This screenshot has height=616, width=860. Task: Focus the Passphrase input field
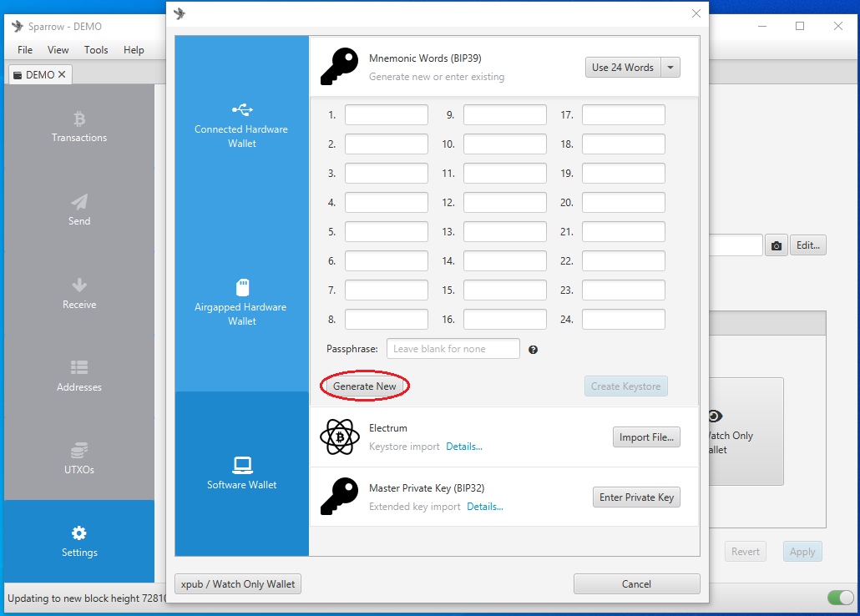tap(453, 349)
